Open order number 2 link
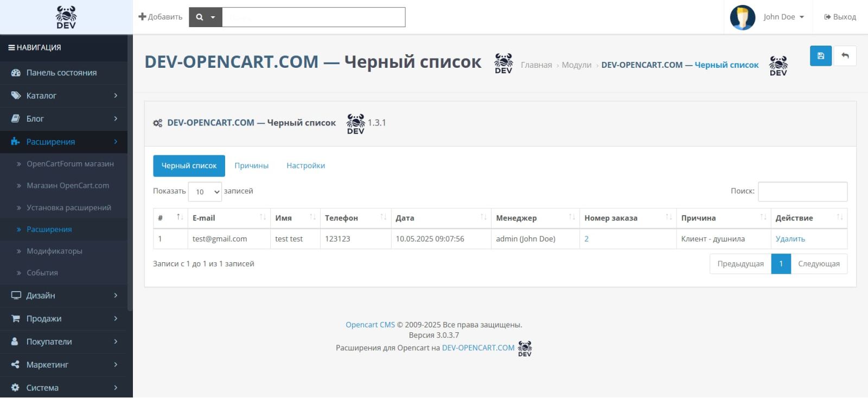 586,239
